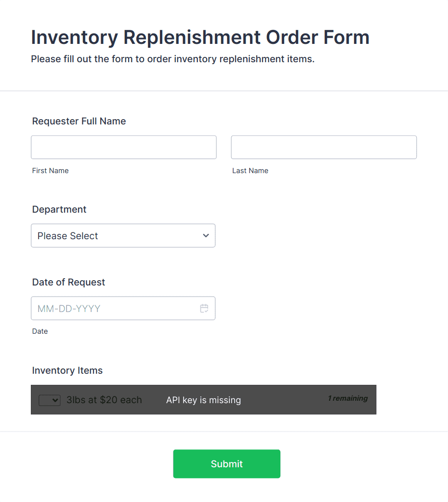Click the Date sublabel below date field
Image resolution: width=448 pixels, height=502 pixels.
coord(40,331)
